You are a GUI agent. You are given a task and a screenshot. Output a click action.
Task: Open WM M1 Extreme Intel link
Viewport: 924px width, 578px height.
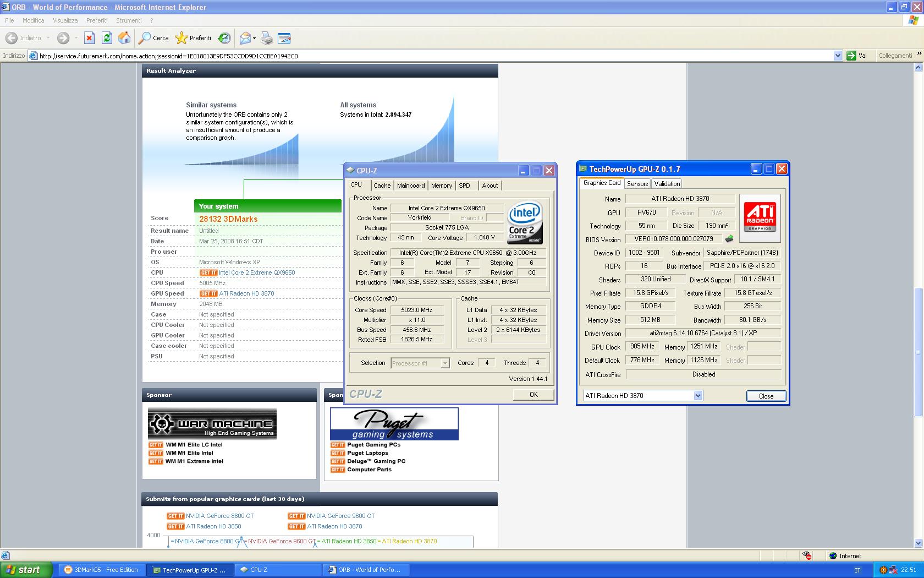coord(194,461)
